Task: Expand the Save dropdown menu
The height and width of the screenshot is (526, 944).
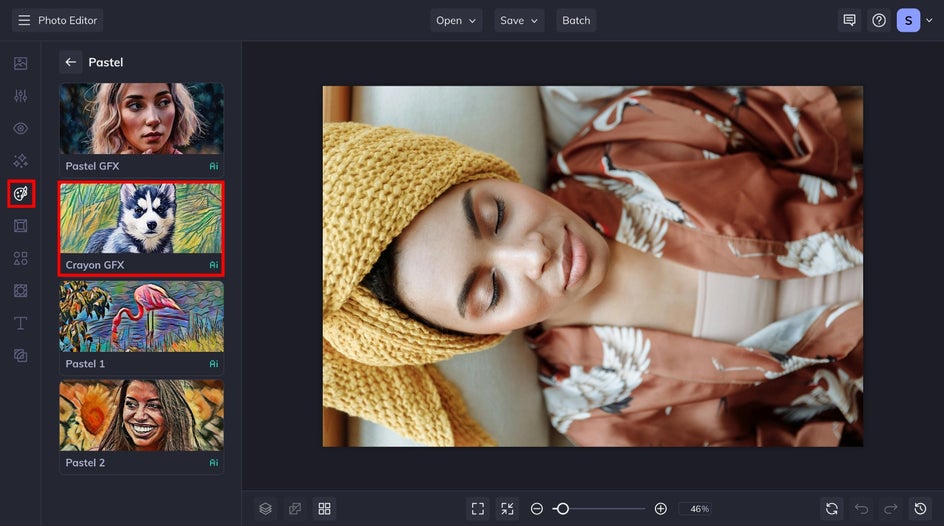Action: tap(519, 20)
